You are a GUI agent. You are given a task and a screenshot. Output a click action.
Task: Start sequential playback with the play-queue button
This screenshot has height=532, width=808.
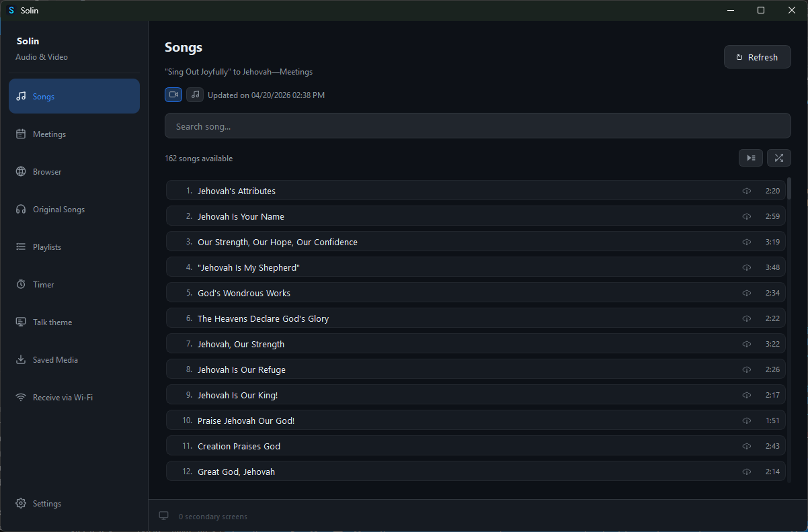click(x=751, y=158)
